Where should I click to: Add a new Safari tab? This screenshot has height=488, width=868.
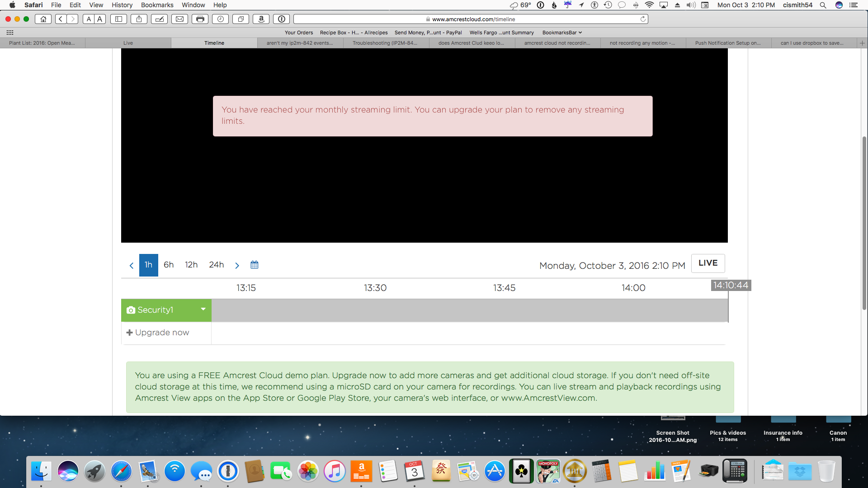[862, 43]
